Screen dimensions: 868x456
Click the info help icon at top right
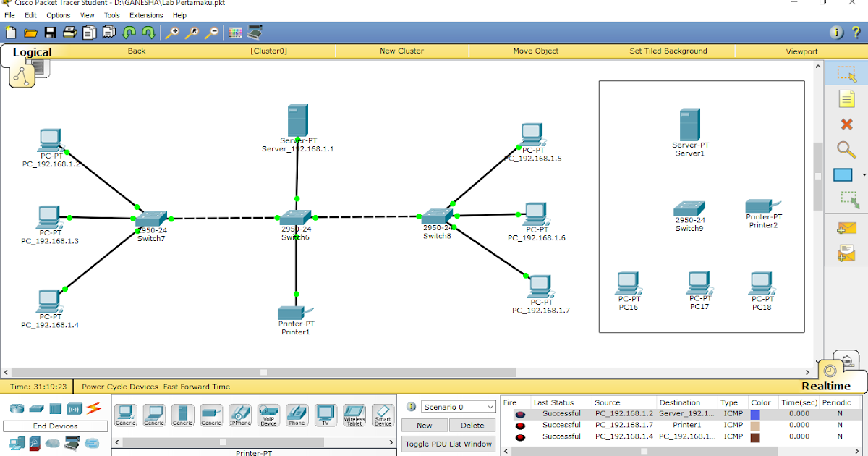[x=836, y=32]
